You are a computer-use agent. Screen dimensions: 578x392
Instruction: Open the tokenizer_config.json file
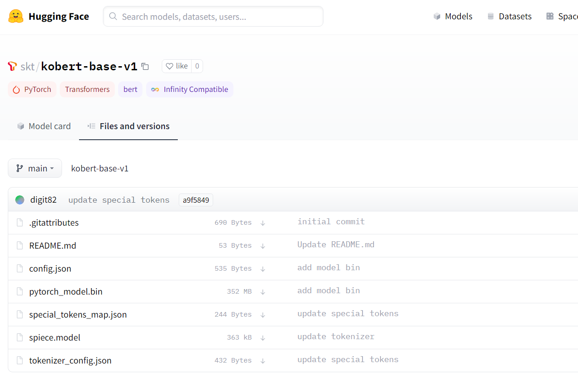pos(70,361)
